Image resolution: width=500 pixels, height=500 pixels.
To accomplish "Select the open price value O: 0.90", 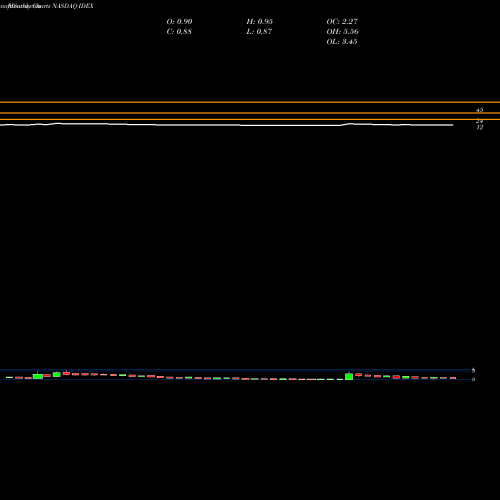I will [x=179, y=21].
